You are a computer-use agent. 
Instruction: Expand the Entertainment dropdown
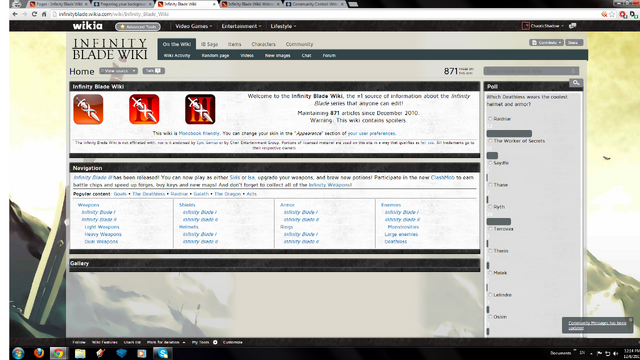tap(241, 26)
